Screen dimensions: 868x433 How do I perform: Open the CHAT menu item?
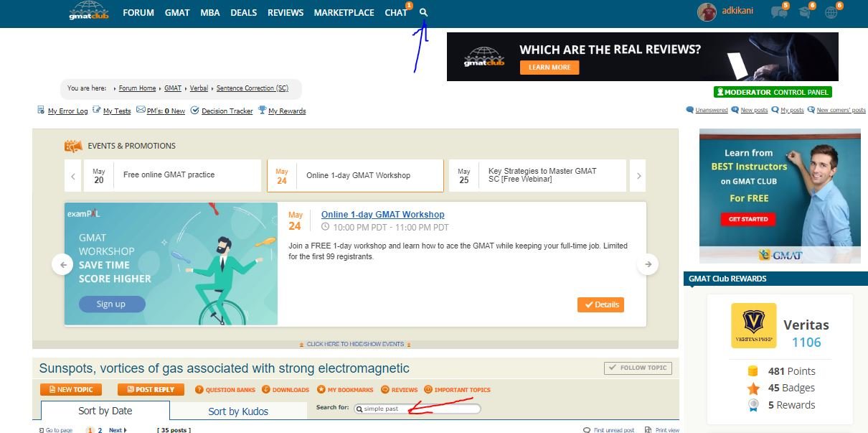396,12
